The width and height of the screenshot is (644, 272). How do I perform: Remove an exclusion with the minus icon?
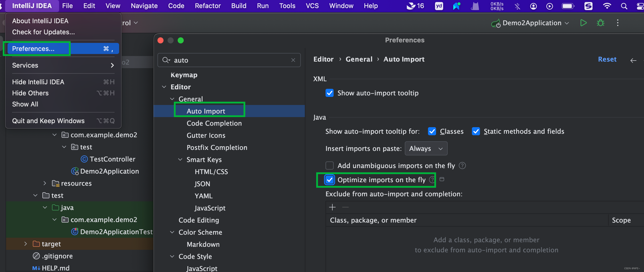pyautogui.click(x=345, y=207)
